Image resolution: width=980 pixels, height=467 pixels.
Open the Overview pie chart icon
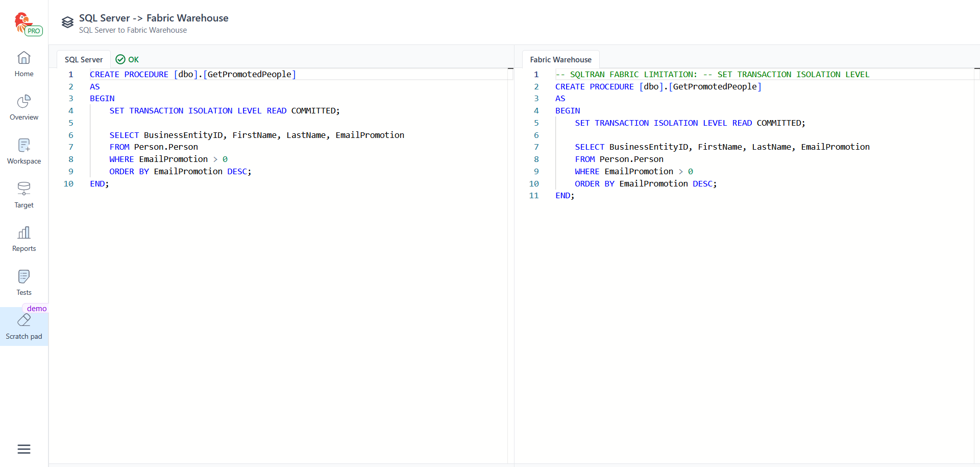pyautogui.click(x=24, y=102)
